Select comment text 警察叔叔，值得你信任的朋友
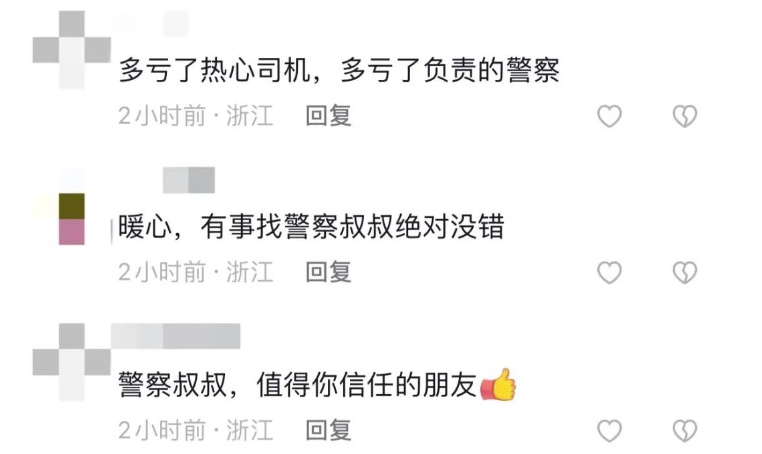Screen dimensions: 762x454 click(297, 385)
